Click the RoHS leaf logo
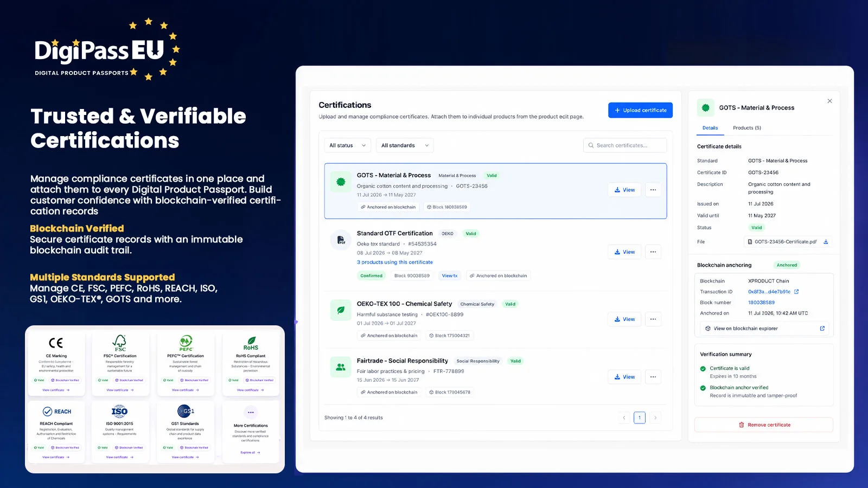The height and width of the screenshot is (488, 868). point(251,343)
